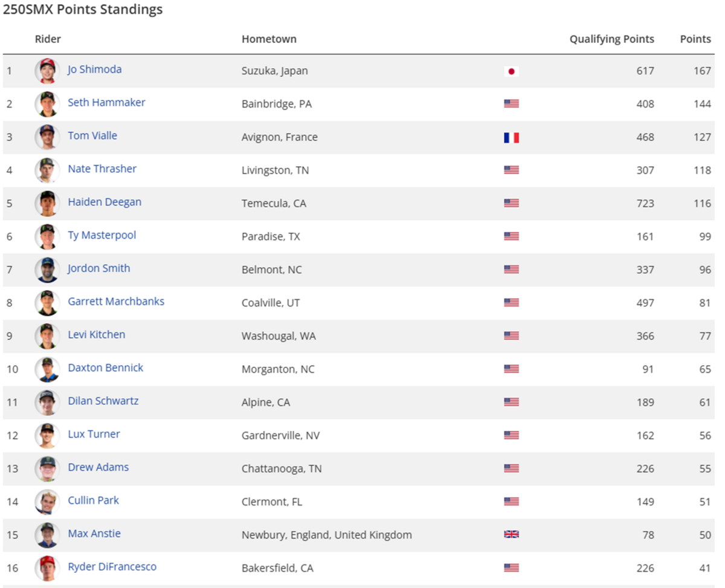
Task: Go to Garrett Marchbanks rider page
Action: tap(116, 301)
